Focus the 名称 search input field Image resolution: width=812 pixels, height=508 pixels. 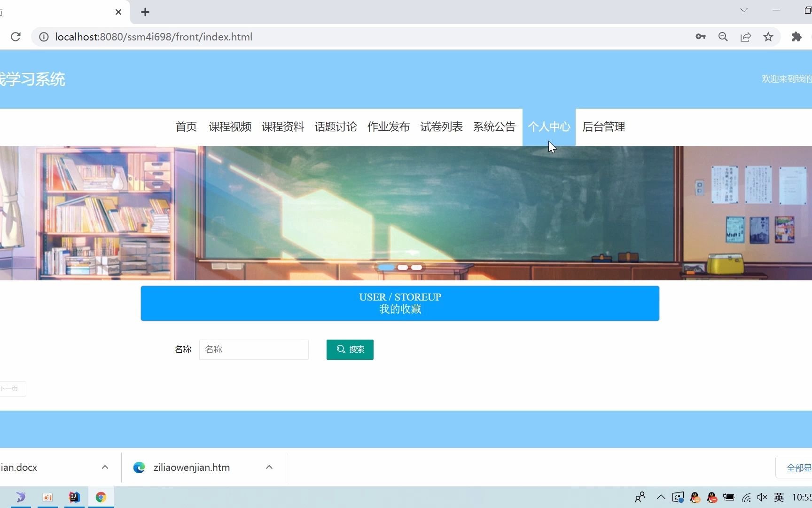tap(254, 349)
